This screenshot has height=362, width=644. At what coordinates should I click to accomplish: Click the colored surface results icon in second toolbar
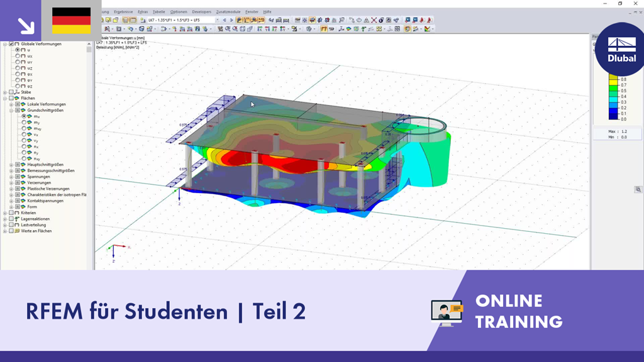[x=348, y=29]
